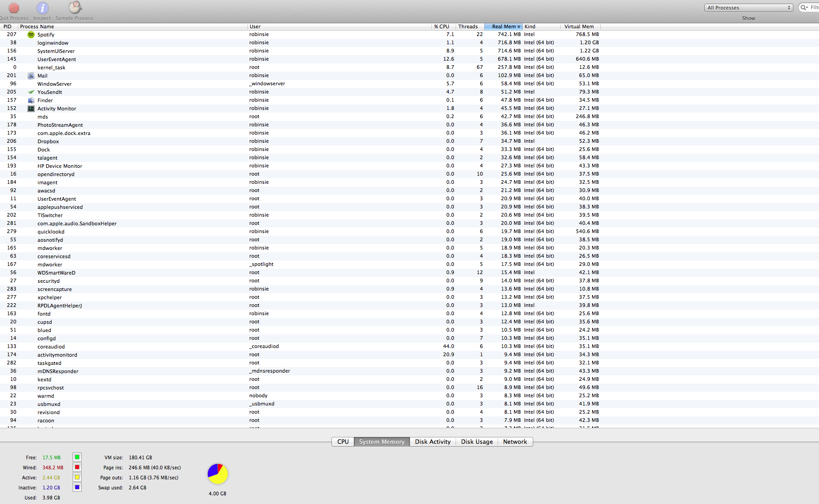Click the blue Inactive memory color swatch
Image resolution: width=819 pixels, height=504 pixels.
point(77,487)
